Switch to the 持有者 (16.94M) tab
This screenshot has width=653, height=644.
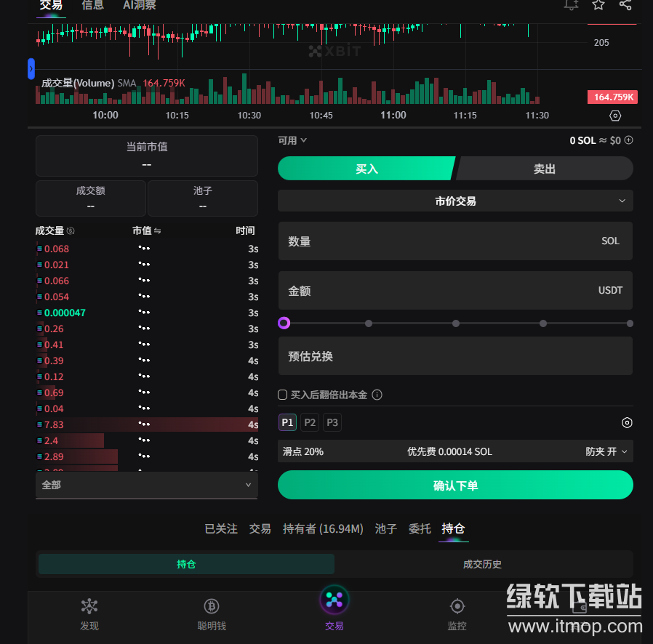tap(323, 528)
